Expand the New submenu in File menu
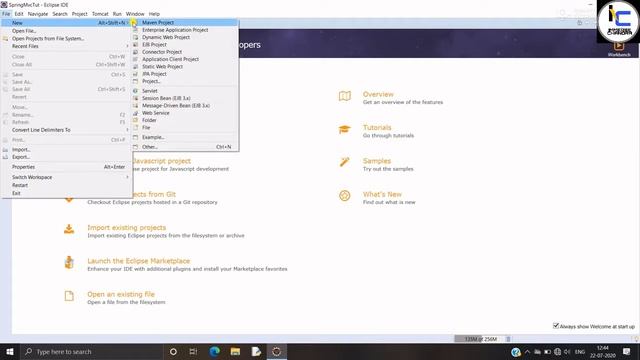 coord(67,23)
